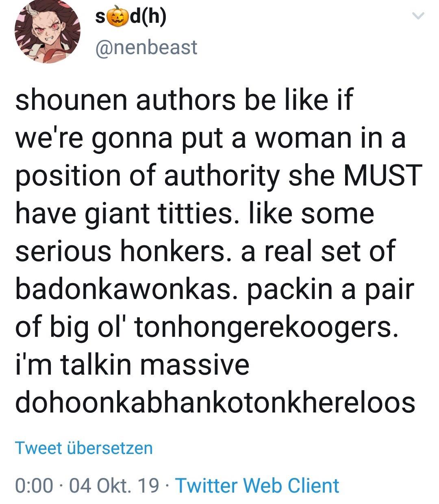Screen dimensions: 439x504
Task: Click the long word dohoonkabhankotonkhereloos
Action: click(215, 402)
